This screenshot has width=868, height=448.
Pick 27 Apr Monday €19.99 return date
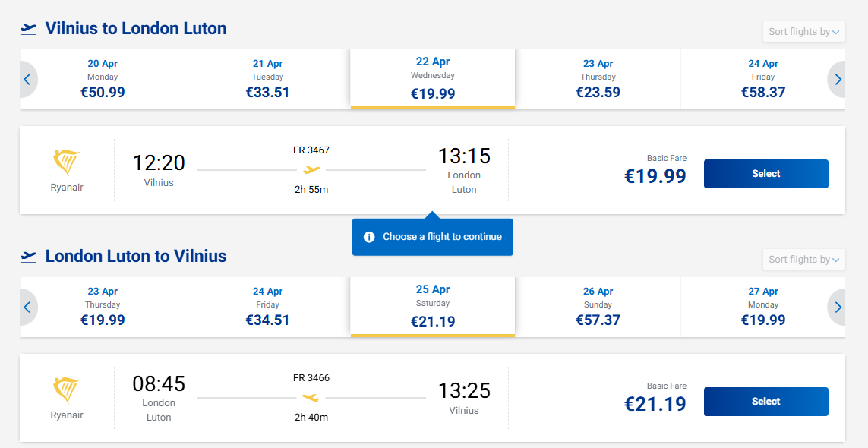762,307
